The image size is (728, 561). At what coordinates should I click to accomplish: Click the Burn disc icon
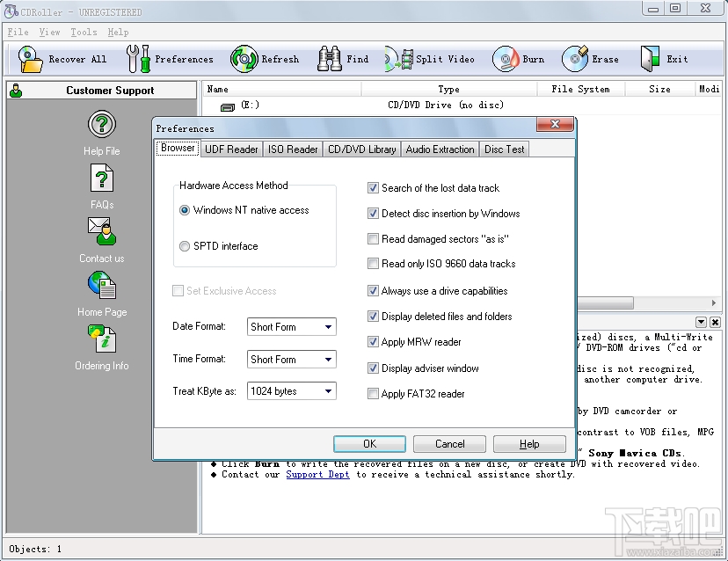pyautogui.click(x=506, y=59)
